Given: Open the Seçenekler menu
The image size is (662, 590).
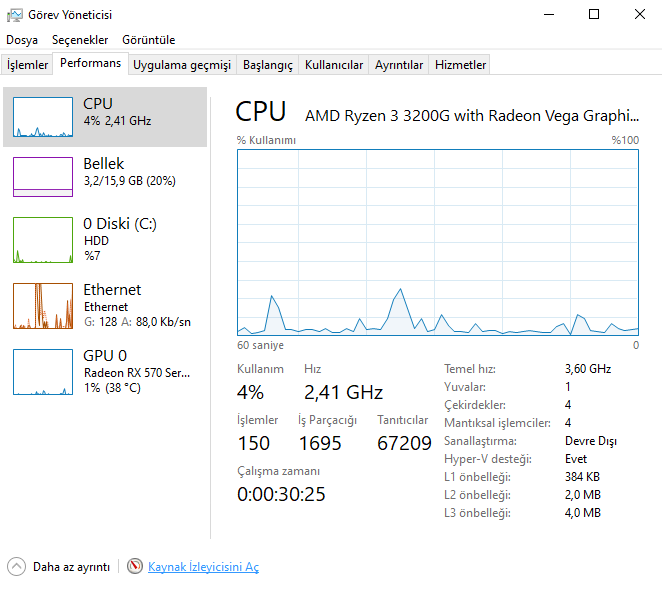Looking at the screenshot, I should click(80, 40).
